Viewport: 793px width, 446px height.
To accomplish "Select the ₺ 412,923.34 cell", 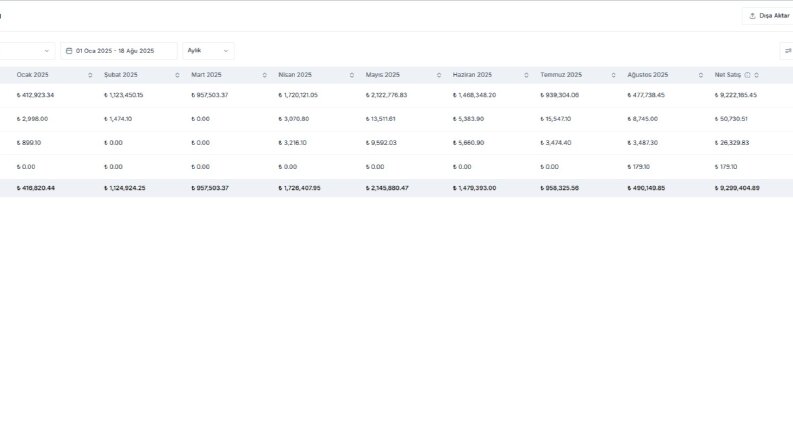I will 35,95.
